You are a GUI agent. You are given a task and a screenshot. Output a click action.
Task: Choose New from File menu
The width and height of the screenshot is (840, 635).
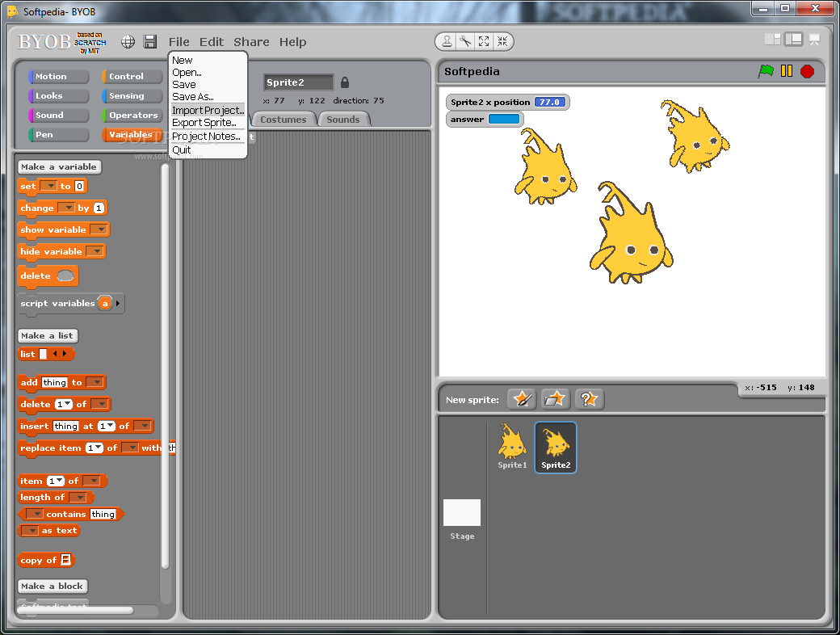coord(183,60)
